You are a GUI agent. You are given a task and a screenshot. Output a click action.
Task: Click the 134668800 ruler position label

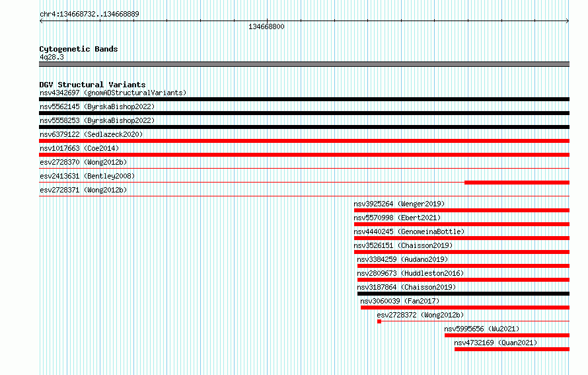tap(266, 26)
